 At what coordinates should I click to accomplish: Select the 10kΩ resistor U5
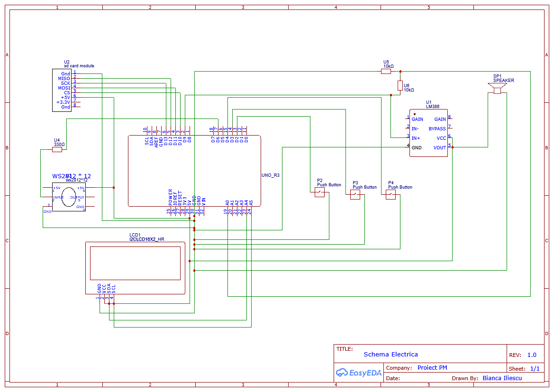386,71
